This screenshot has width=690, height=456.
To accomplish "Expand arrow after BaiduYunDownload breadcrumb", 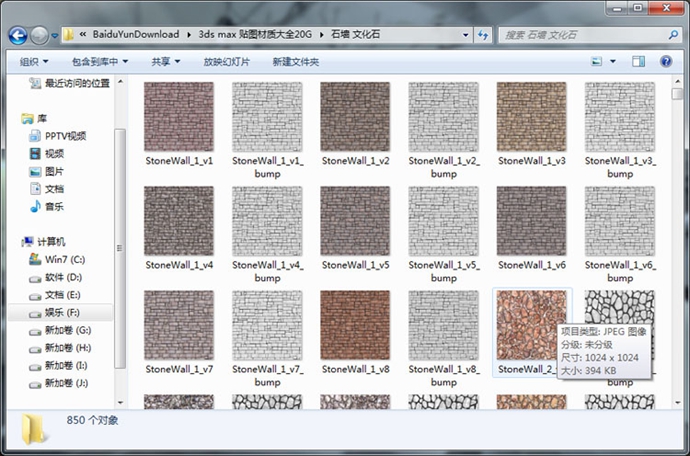I will [x=189, y=35].
